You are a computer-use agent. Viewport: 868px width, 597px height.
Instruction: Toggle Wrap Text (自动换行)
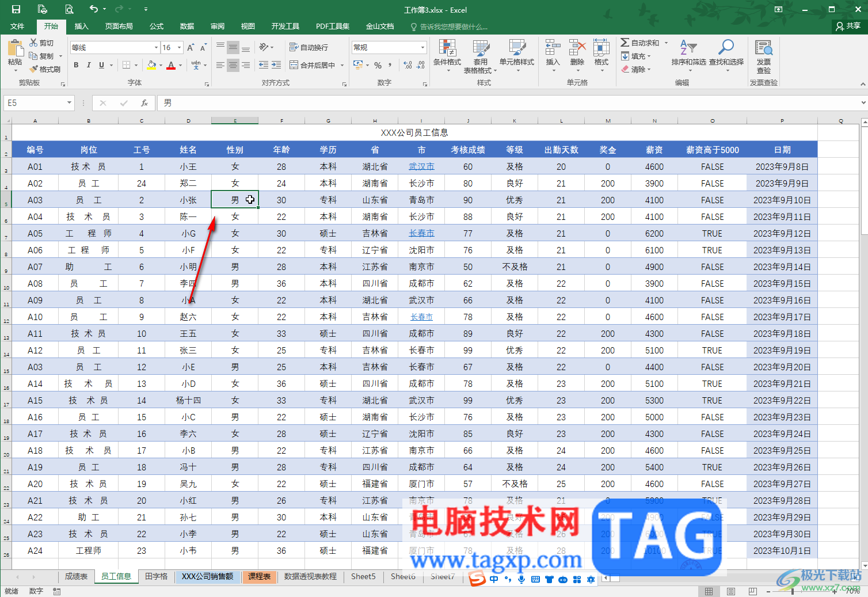click(309, 47)
